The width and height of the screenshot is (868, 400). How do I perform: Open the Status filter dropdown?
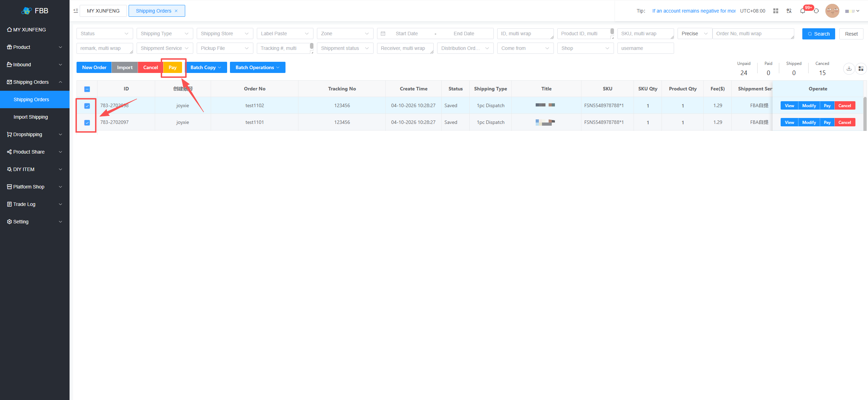pyautogui.click(x=105, y=34)
